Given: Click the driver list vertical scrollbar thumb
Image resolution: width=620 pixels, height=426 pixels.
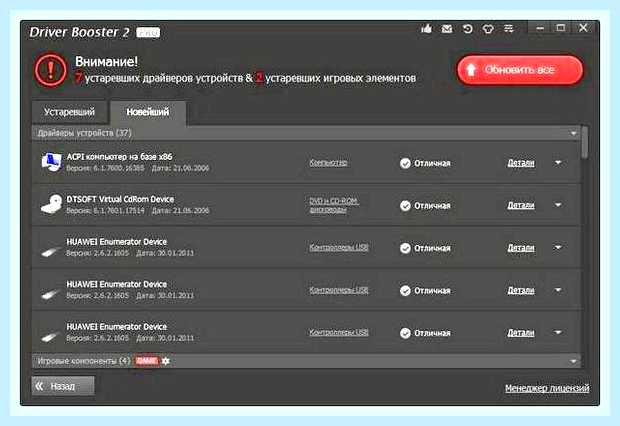Looking at the screenshot, I should (x=584, y=142).
